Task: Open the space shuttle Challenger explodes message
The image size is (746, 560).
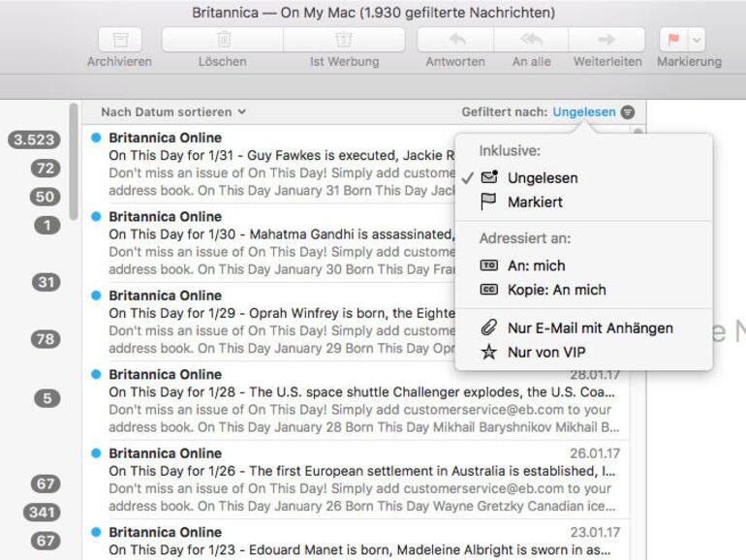Action: point(356,401)
